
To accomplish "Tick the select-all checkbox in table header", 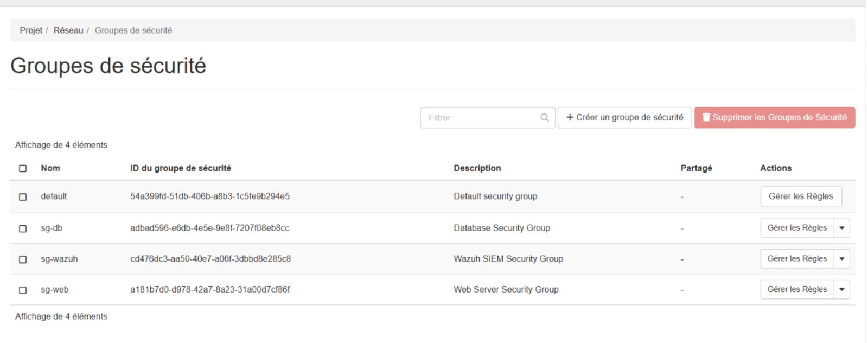I will pos(23,168).
